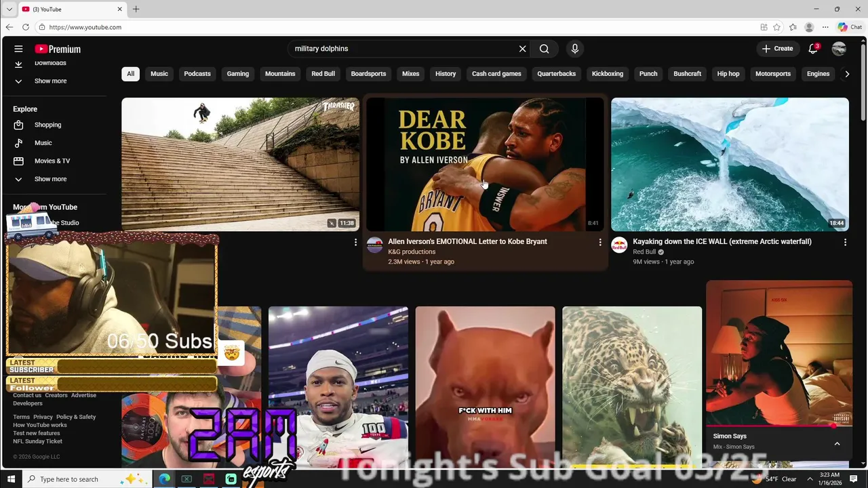Go to YouTube Premium home logo
The image size is (868, 488).
click(x=58, y=49)
